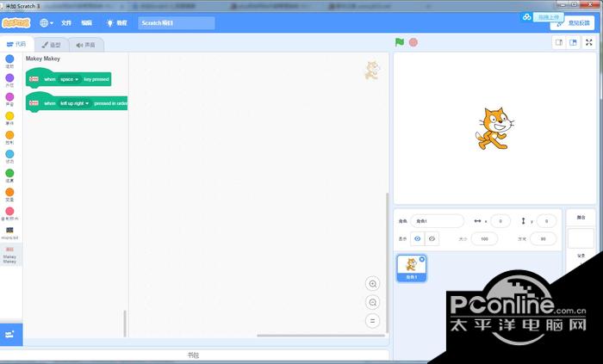Click the Scratch logo in the menu bar

pyautogui.click(x=16, y=23)
